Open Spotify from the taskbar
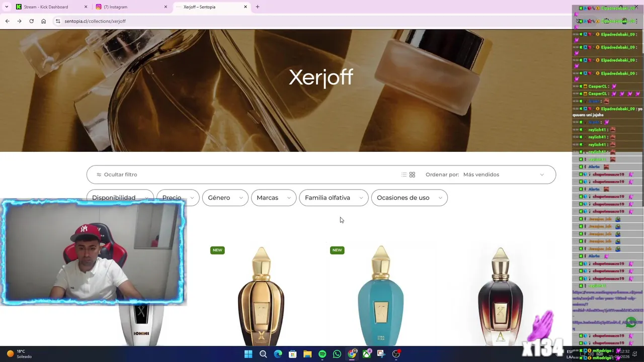 pyautogui.click(x=322, y=354)
